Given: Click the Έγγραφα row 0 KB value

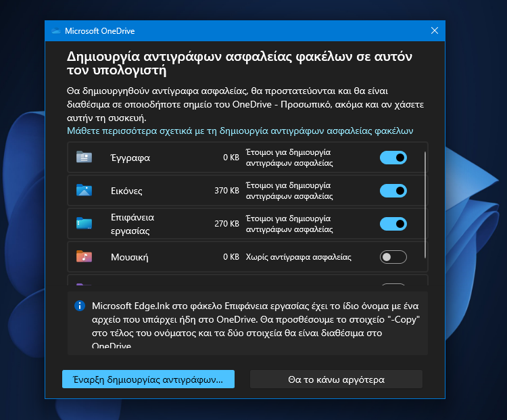Looking at the screenshot, I should pyautogui.click(x=231, y=158).
